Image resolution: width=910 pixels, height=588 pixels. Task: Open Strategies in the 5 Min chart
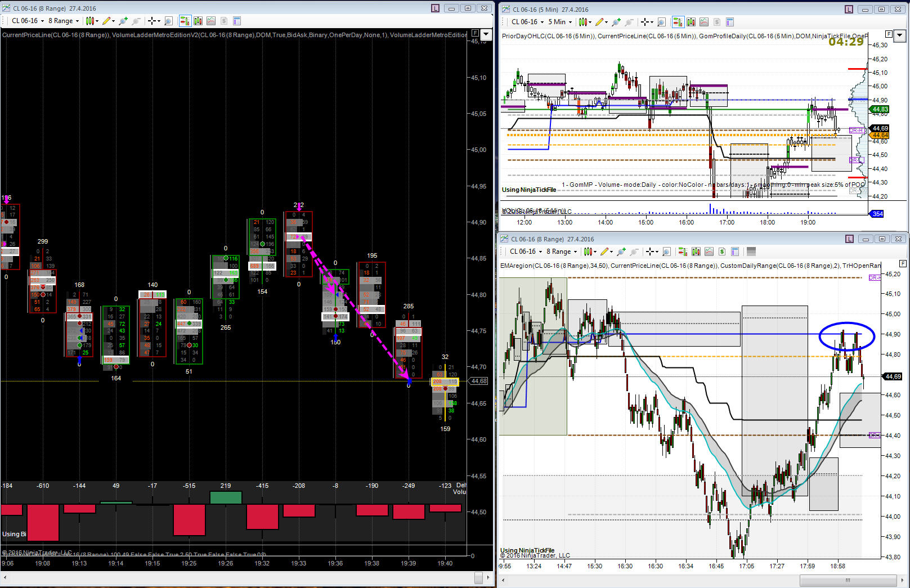pyautogui.click(x=717, y=22)
